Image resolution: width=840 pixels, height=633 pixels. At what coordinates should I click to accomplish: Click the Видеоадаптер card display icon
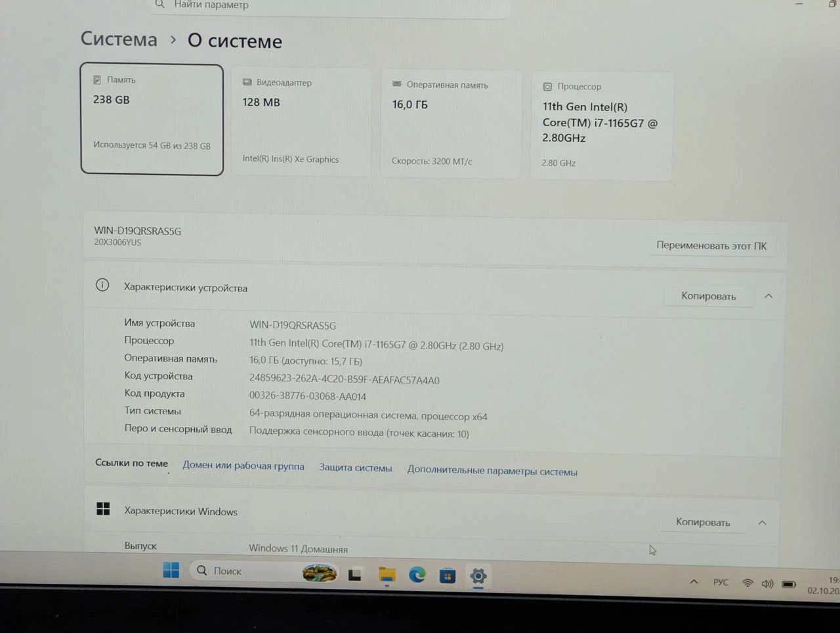tap(247, 82)
